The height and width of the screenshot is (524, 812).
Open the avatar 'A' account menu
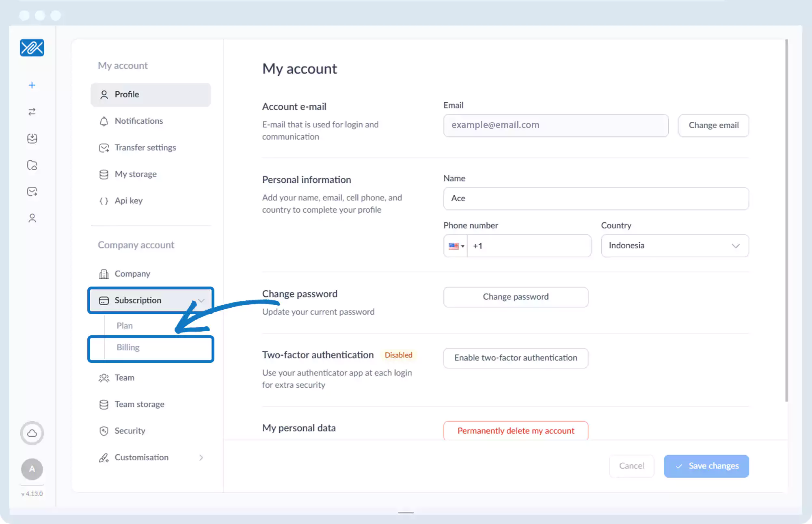click(x=32, y=469)
